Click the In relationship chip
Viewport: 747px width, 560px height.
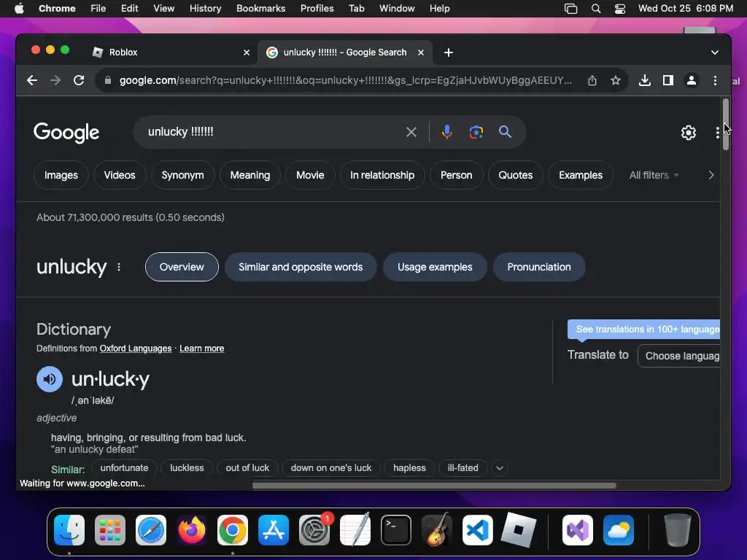click(x=382, y=175)
